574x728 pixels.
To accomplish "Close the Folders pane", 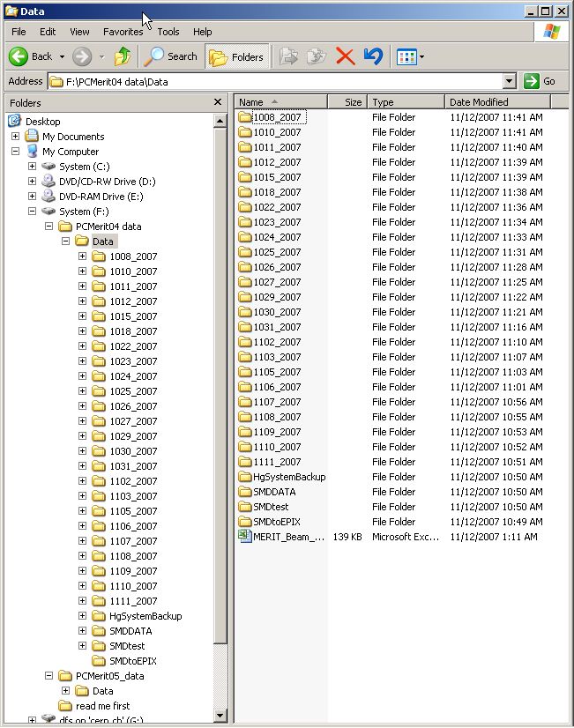I will 217,102.
